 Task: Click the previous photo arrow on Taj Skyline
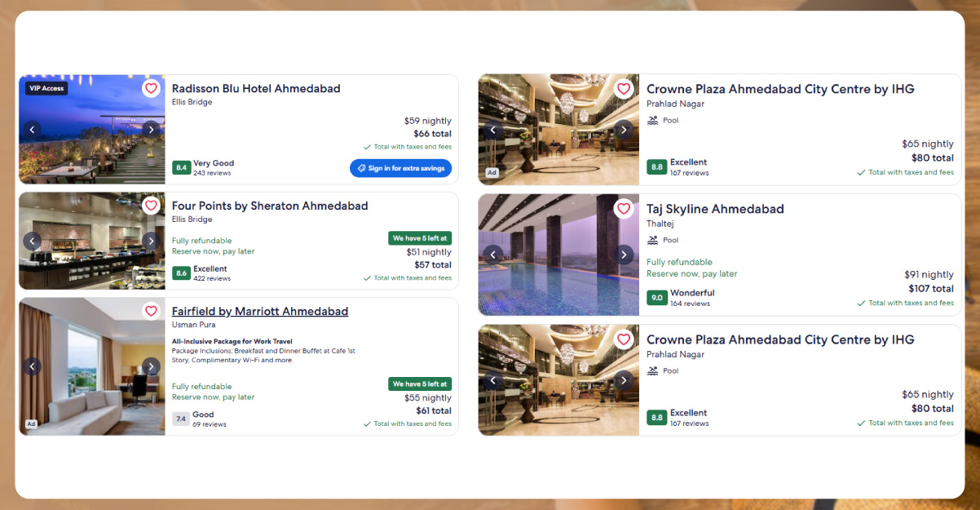[x=493, y=254]
